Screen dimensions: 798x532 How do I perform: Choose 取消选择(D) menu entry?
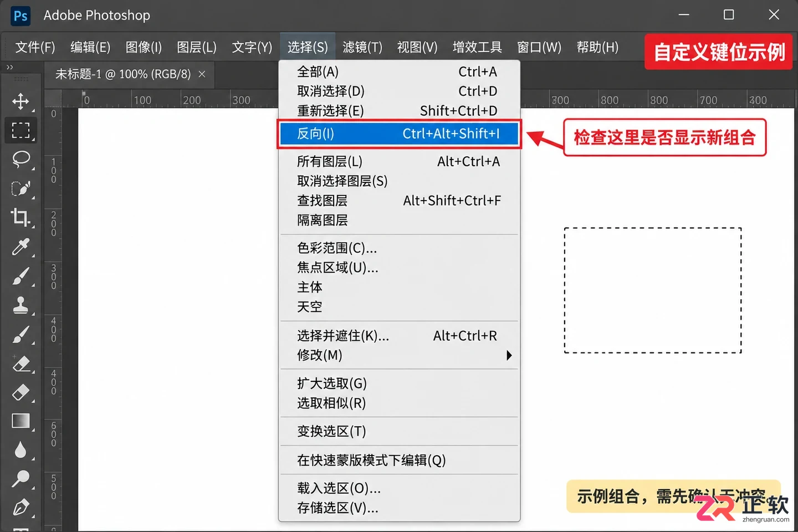pyautogui.click(x=399, y=91)
